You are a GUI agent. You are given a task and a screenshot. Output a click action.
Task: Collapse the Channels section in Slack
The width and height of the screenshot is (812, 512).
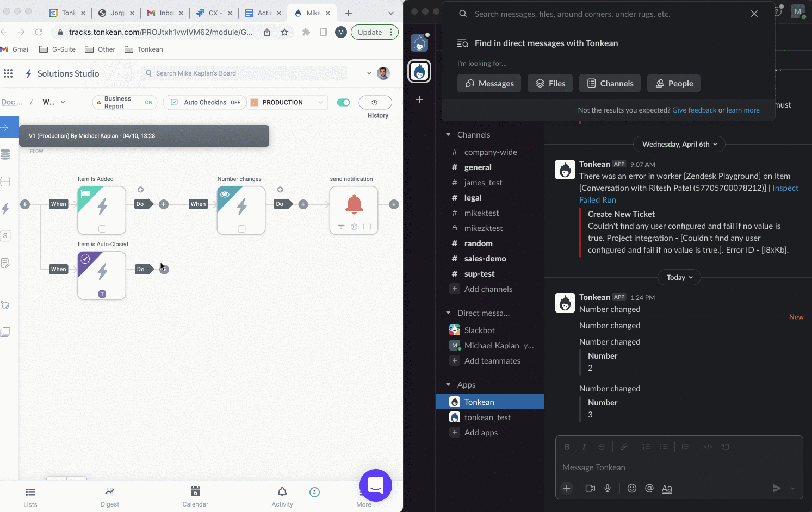(449, 135)
